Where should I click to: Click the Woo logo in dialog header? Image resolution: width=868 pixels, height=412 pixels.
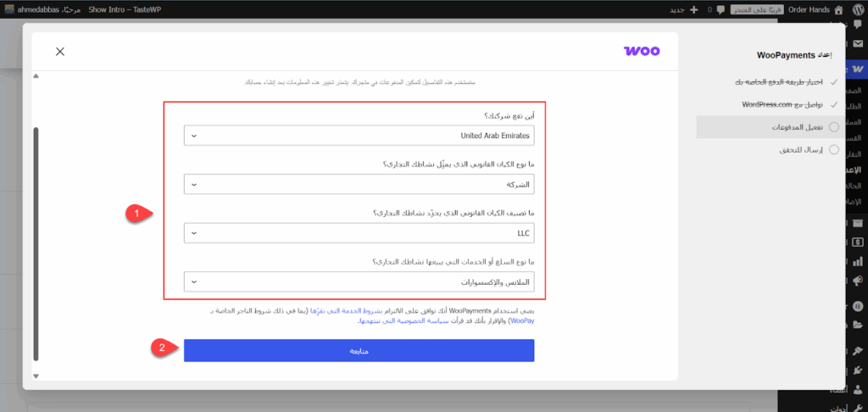pyautogui.click(x=643, y=52)
